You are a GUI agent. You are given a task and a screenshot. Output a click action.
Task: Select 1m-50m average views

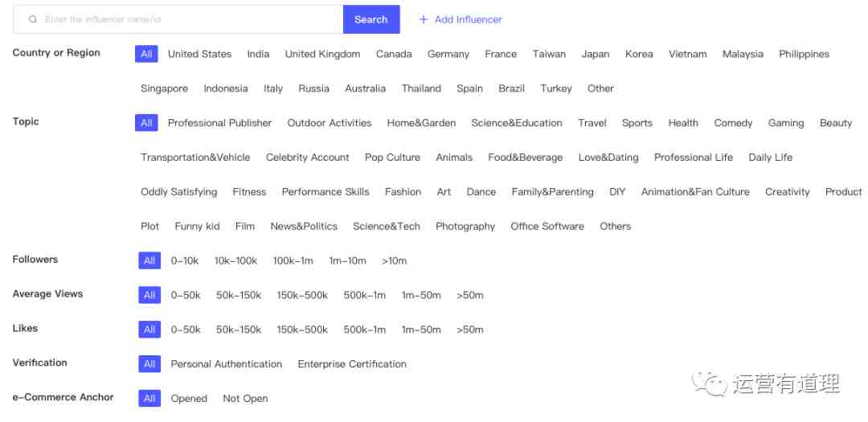tap(421, 295)
